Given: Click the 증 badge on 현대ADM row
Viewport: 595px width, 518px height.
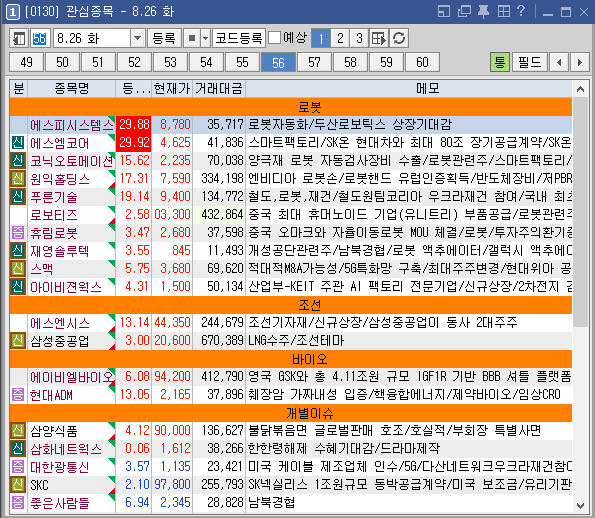Looking at the screenshot, I should click(x=18, y=394).
